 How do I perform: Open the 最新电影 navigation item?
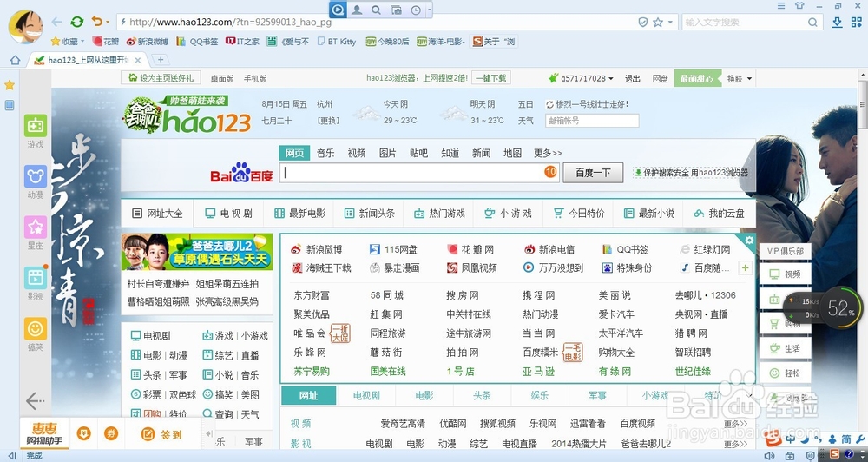click(x=299, y=214)
